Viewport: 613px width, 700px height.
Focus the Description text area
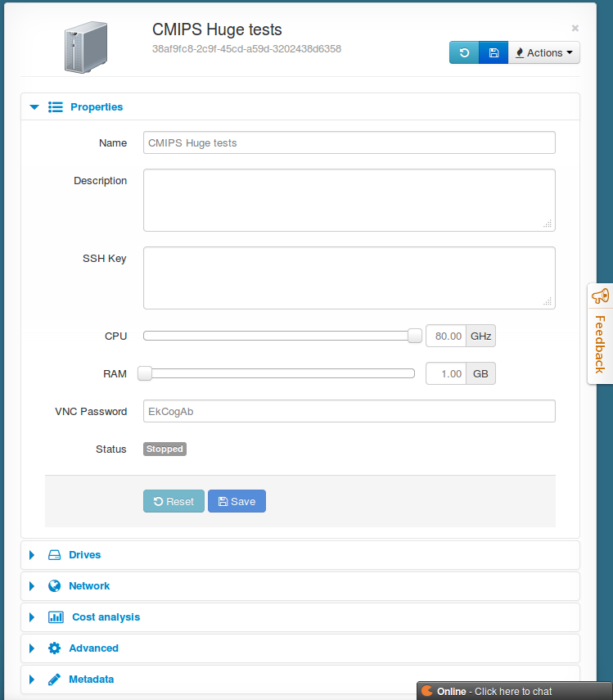tap(349, 200)
